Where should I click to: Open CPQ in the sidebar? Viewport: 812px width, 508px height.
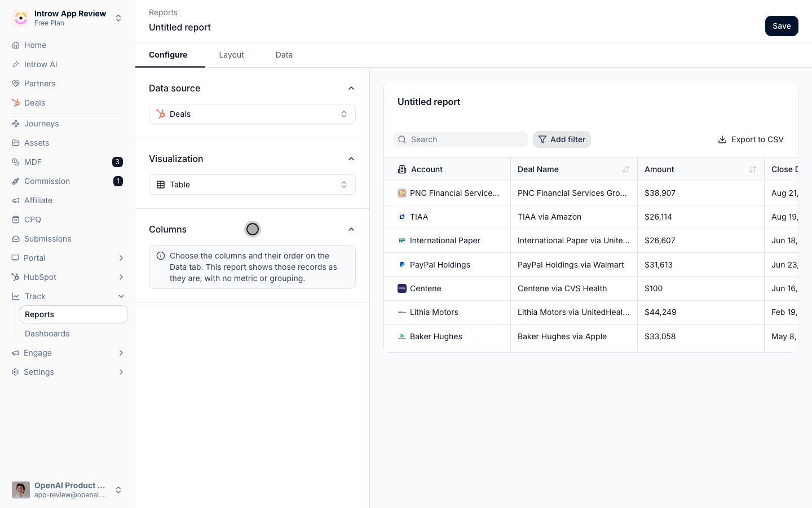(x=68, y=220)
